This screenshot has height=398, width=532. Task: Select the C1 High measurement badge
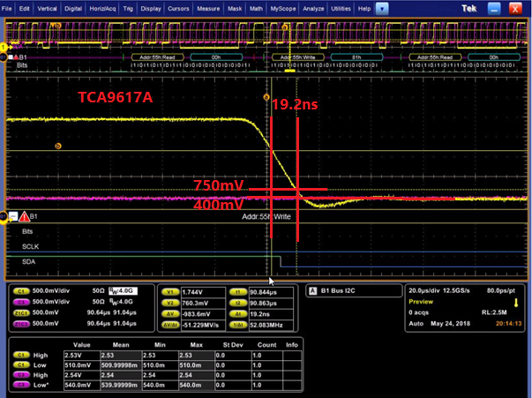tap(21, 356)
